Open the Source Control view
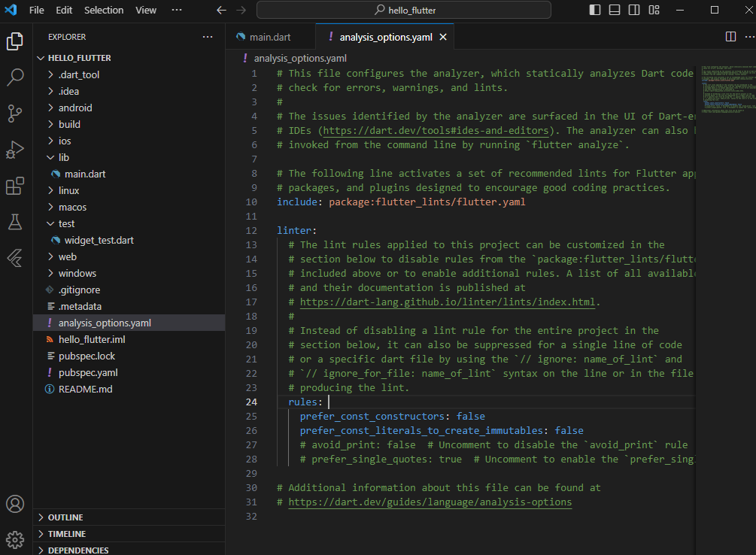The width and height of the screenshot is (756, 555). (x=15, y=114)
